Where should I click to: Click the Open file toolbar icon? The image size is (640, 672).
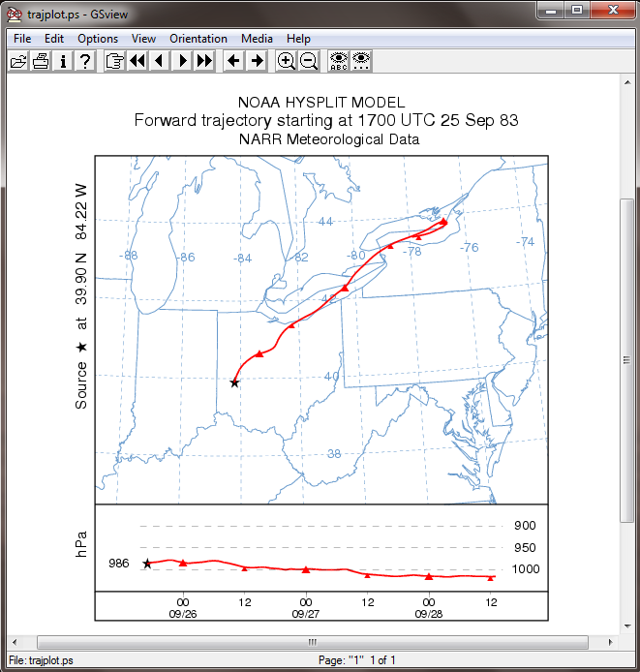(x=18, y=61)
